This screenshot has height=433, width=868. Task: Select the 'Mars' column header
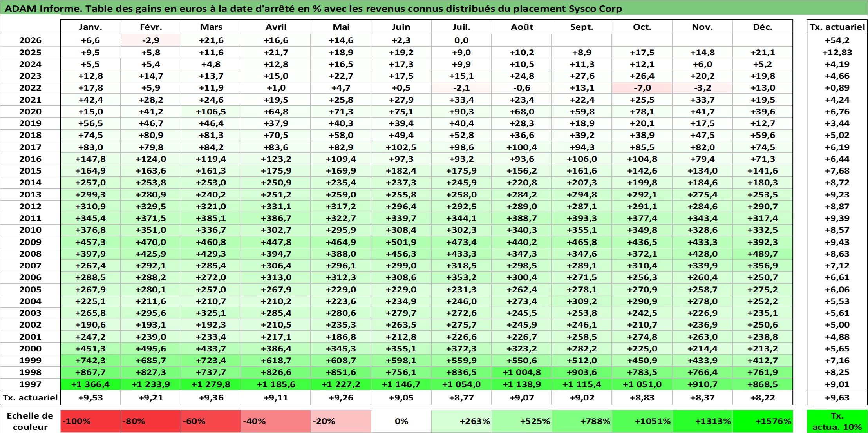click(211, 27)
